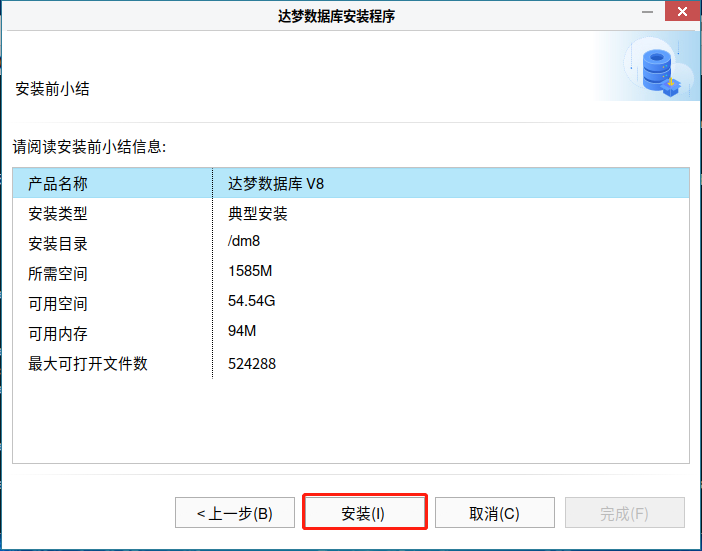Screen dimensions: 702x551
Task: Select the 可用空间 row label
Action: click(58, 303)
